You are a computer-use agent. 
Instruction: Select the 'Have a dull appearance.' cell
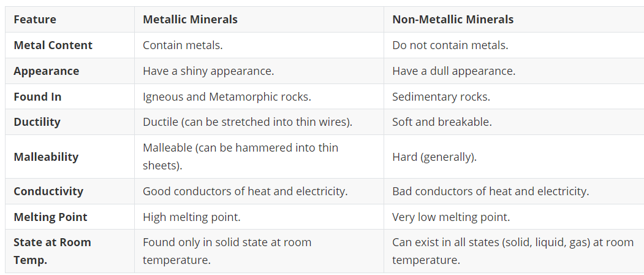point(514,71)
